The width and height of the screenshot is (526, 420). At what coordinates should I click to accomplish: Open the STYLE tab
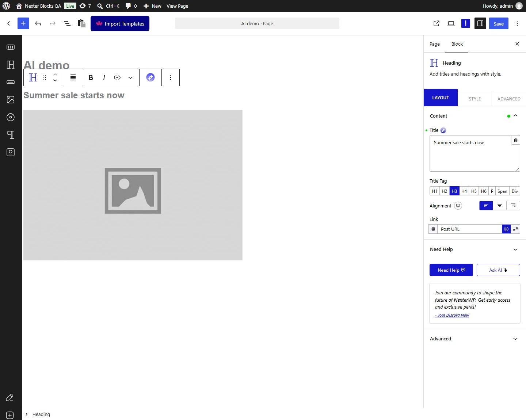click(475, 99)
